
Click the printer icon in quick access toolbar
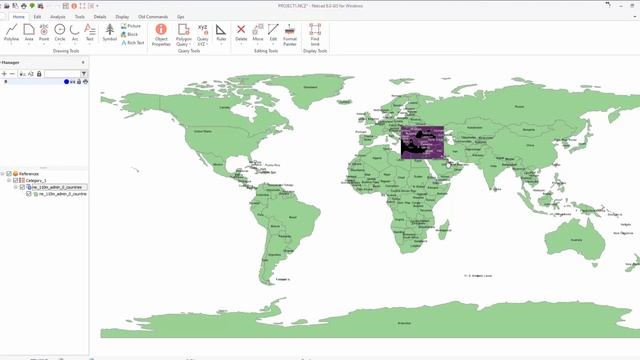pyautogui.click(x=24, y=6)
